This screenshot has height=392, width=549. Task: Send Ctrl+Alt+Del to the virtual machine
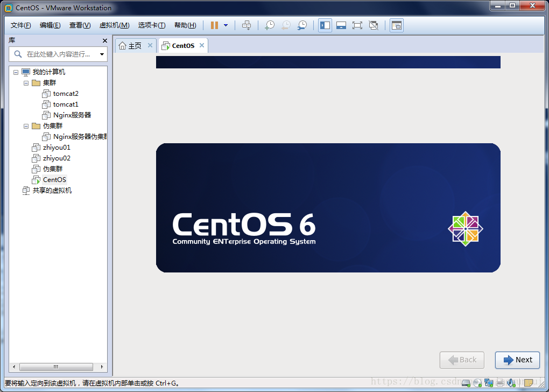[x=247, y=25]
